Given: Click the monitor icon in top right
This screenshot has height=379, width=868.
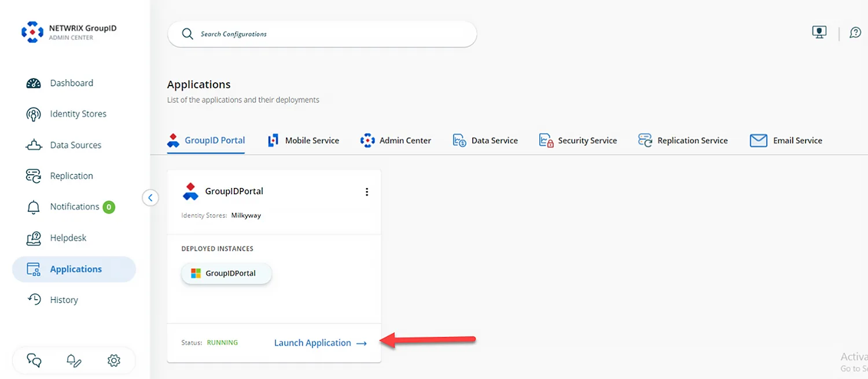Looking at the screenshot, I should coord(819,32).
